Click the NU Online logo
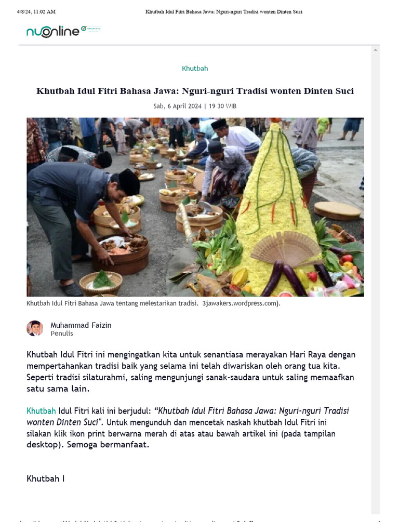This screenshot has width=399, height=532. 52,32
